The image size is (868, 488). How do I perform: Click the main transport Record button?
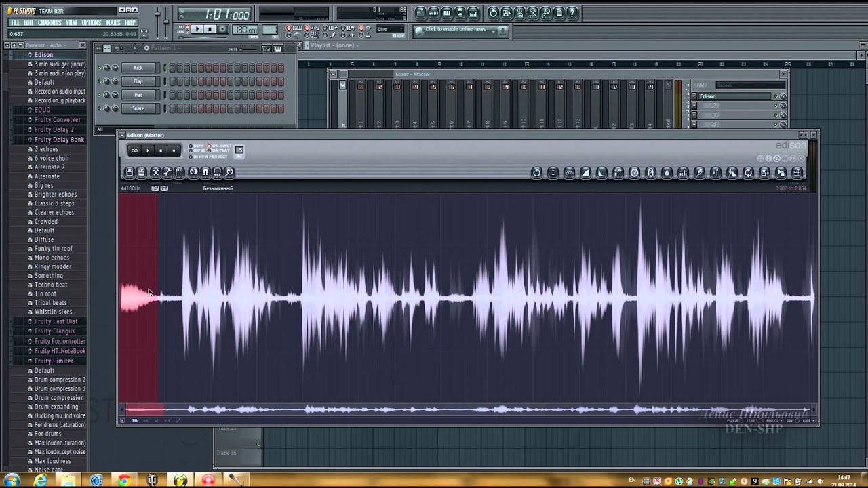click(222, 29)
